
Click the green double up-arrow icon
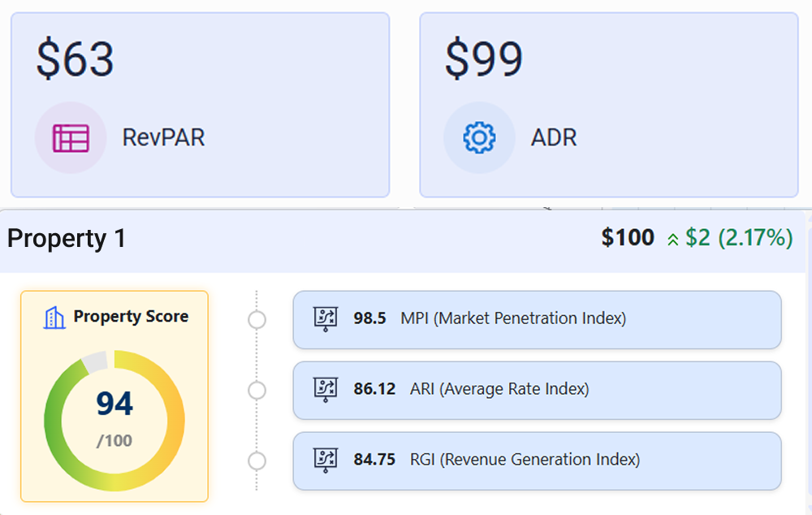(x=672, y=240)
